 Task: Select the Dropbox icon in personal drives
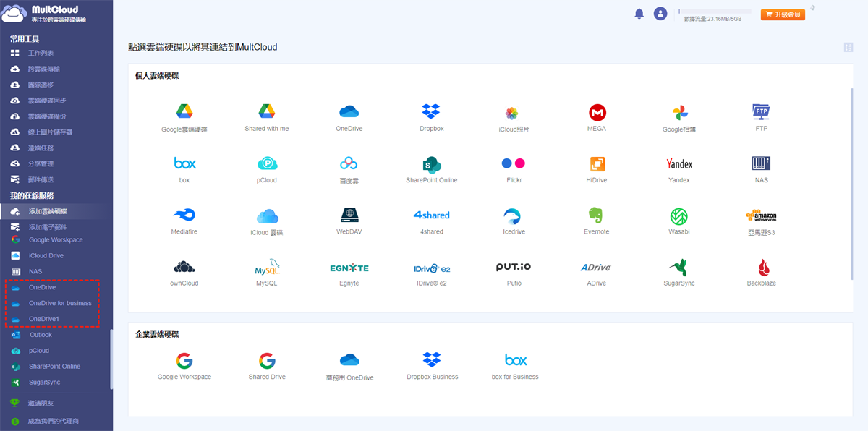432,111
